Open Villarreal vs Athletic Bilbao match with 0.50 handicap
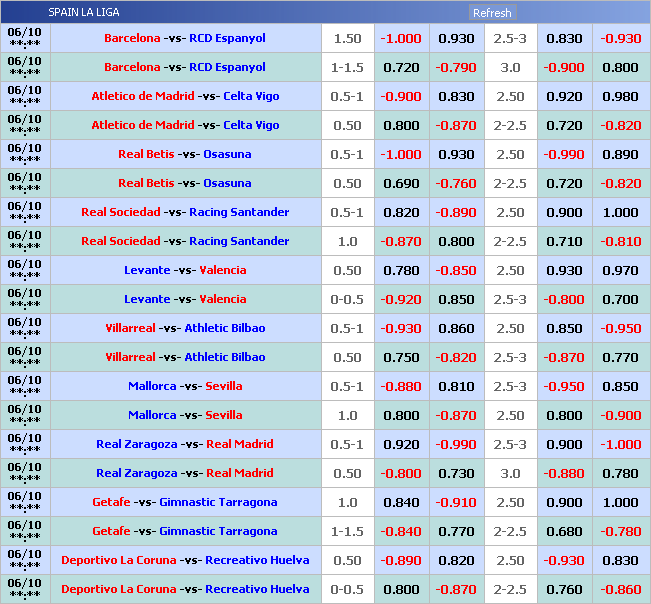651x604 pixels. click(185, 357)
